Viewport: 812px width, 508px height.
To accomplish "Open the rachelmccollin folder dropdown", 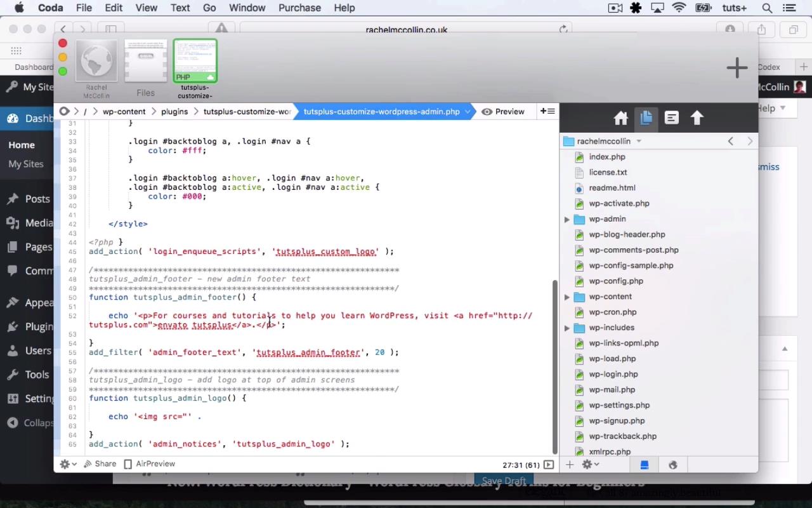I will click(603, 141).
